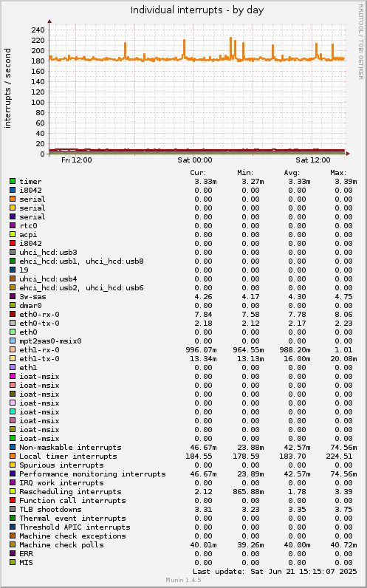Click the blue Non-maskable interrupts swatch
Image resolution: width=367 pixels, height=588 pixels.
13,448
